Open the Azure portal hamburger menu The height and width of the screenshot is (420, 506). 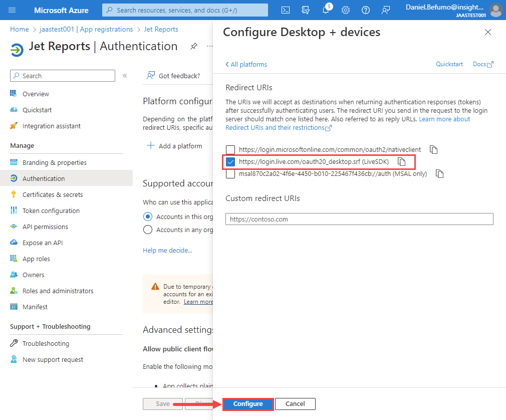point(12,10)
